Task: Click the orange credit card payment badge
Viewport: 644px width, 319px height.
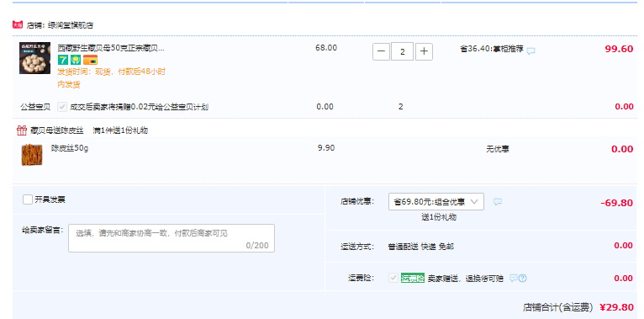Action: coord(90,60)
